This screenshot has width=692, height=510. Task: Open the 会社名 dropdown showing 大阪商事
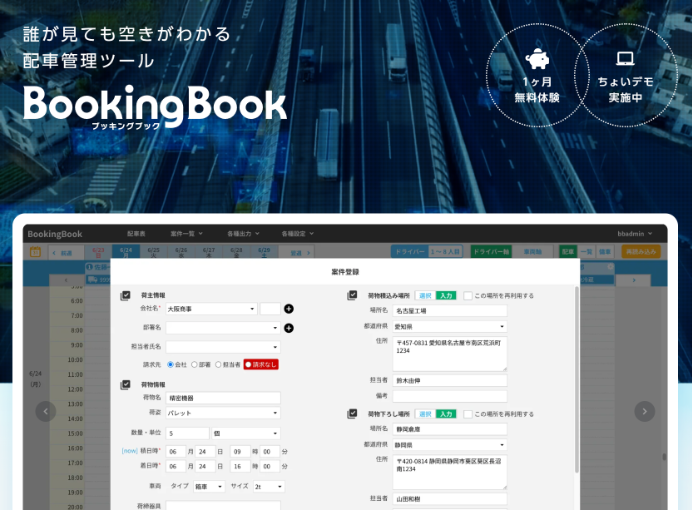pos(211,309)
